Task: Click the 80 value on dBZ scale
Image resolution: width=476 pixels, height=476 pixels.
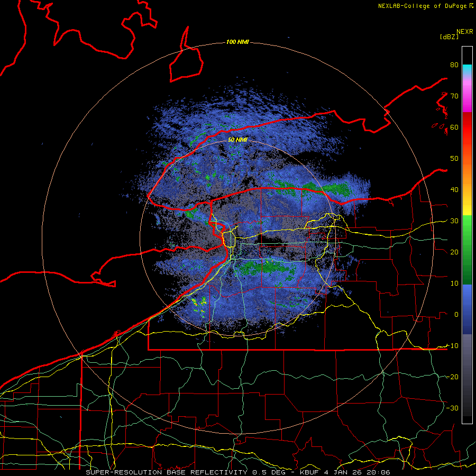Action: 454,65
